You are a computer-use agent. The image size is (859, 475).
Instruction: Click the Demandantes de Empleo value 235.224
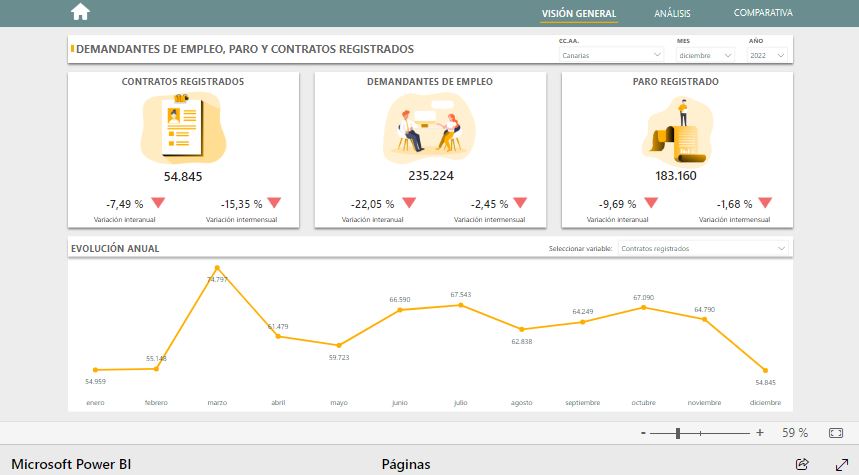[x=431, y=176]
